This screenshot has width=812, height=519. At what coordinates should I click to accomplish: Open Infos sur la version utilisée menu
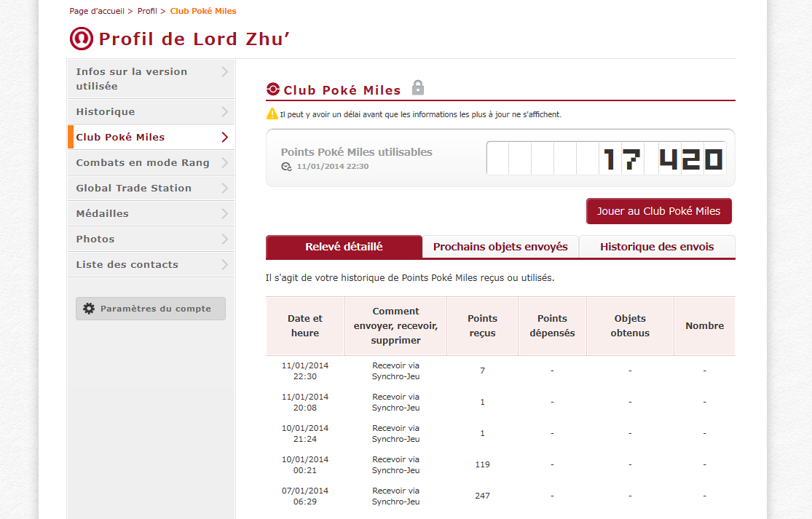pyautogui.click(x=151, y=79)
